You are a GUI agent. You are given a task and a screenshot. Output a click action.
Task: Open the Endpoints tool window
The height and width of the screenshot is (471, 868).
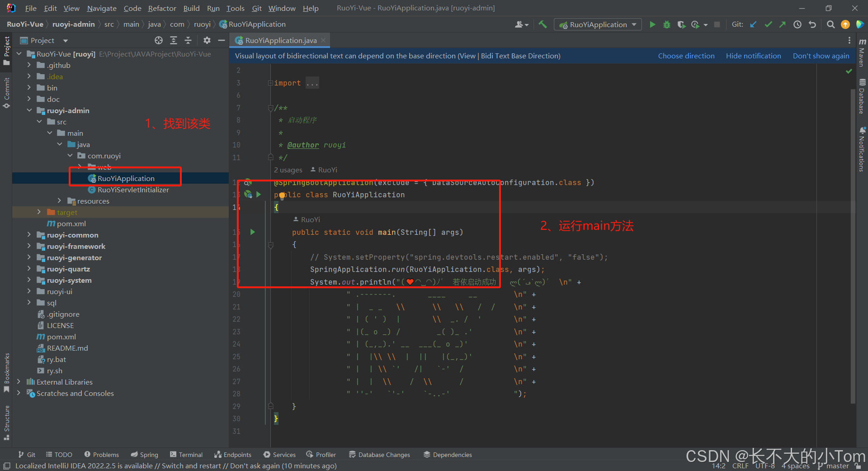tap(233, 455)
